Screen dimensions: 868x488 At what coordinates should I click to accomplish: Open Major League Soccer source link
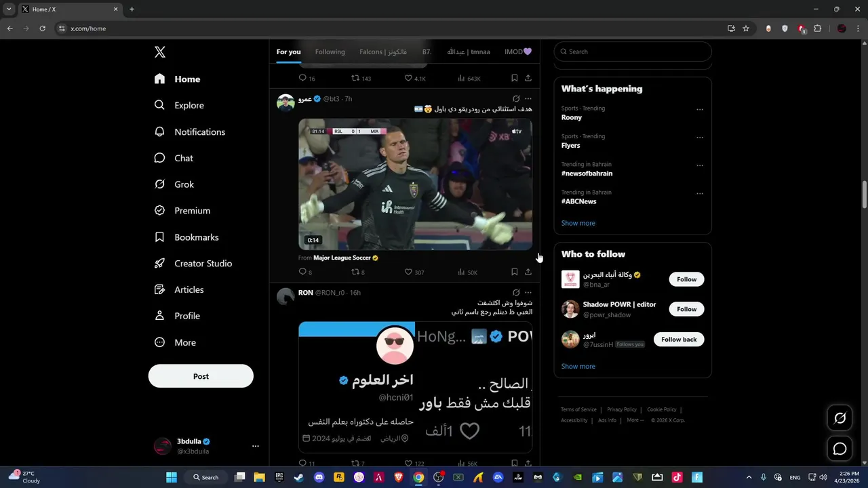pyautogui.click(x=346, y=258)
